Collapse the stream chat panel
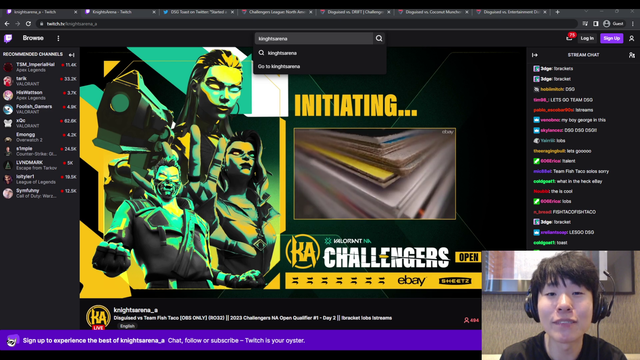Viewport: 640px width, 360px height. click(x=535, y=55)
